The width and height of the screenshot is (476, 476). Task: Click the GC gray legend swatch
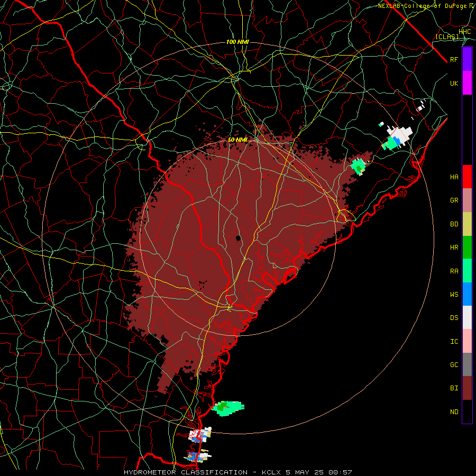pyautogui.click(x=467, y=364)
